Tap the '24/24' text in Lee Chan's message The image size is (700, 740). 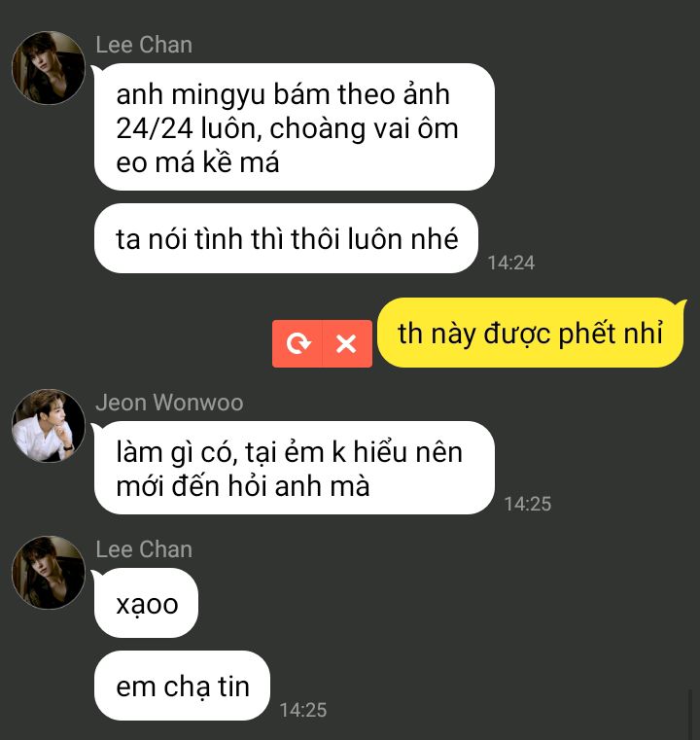[x=155, y=128]
